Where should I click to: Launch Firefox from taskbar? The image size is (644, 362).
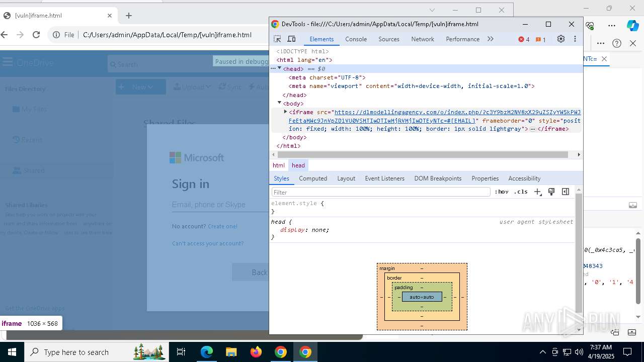pos(256,352)
